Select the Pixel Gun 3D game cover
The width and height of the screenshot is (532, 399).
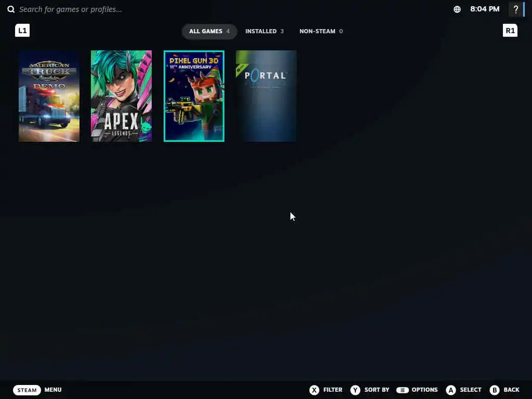tap(194, 96)
